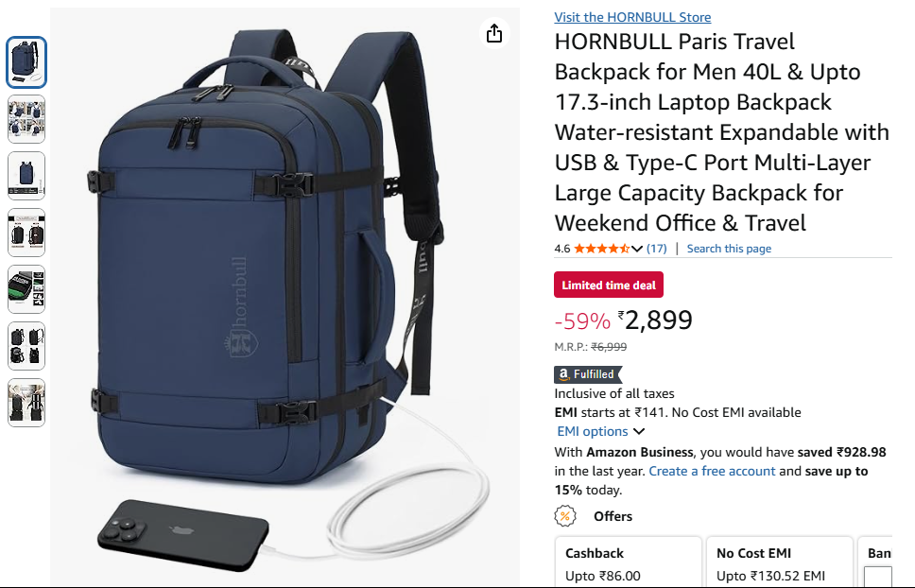Select the first blue backpack thumbnail
This screenshot has width=915, height=588.
pyautogui.click(x=26, y=62)
